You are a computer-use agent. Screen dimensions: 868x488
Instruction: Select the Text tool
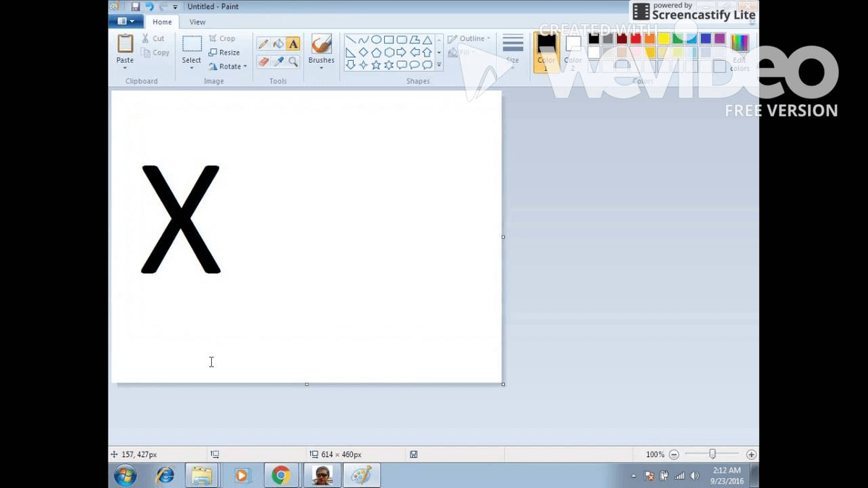(x=293, y=44)
